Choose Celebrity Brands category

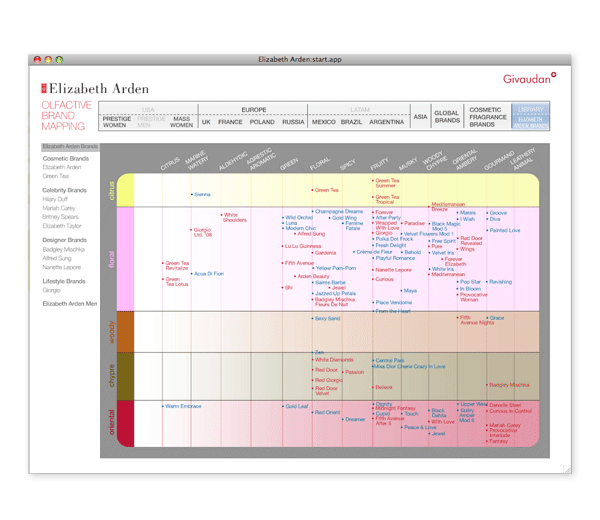pos(65,190)
